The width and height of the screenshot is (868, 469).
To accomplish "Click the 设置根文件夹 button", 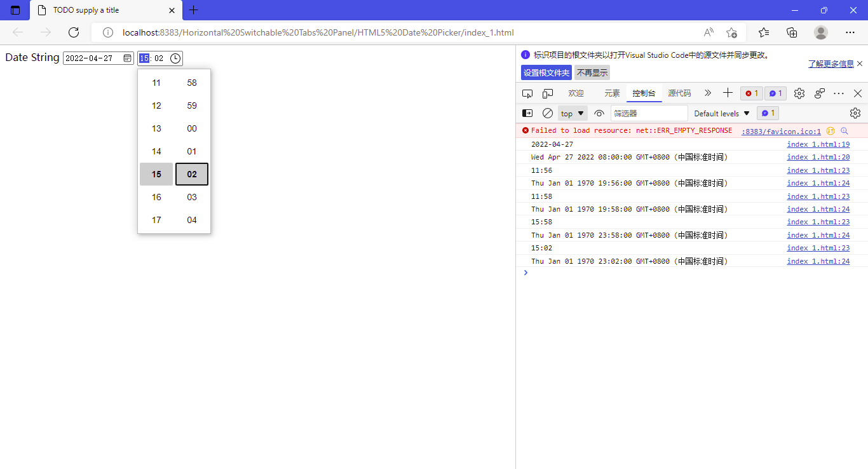I will tap(546, 72).
